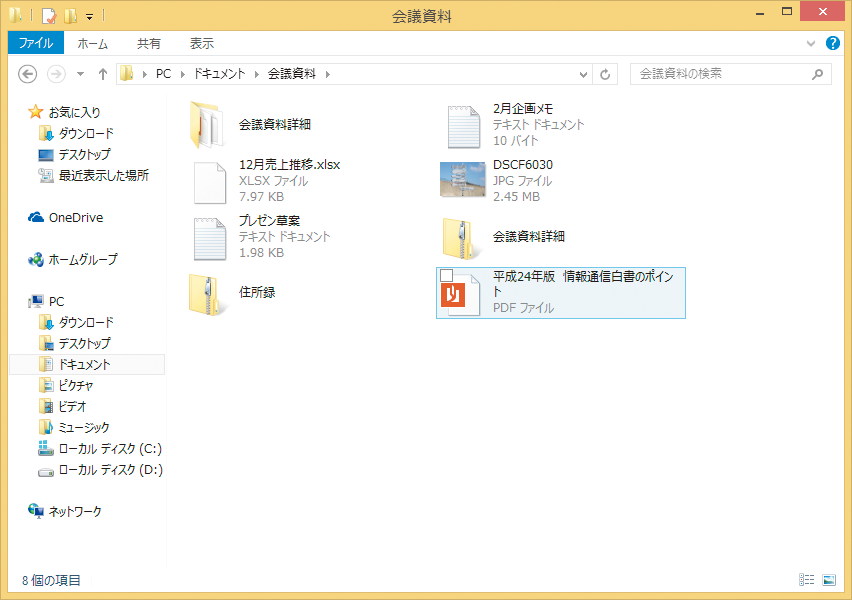Select the 会議資料詳細 regular folder icon

tap(207, 125)
